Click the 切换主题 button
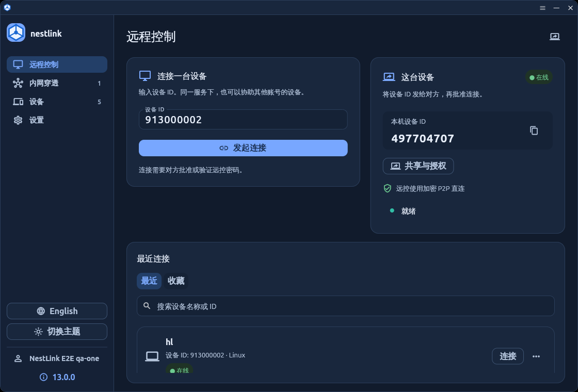The width and height of the screenshot is (578, 392). pos(57,332)
